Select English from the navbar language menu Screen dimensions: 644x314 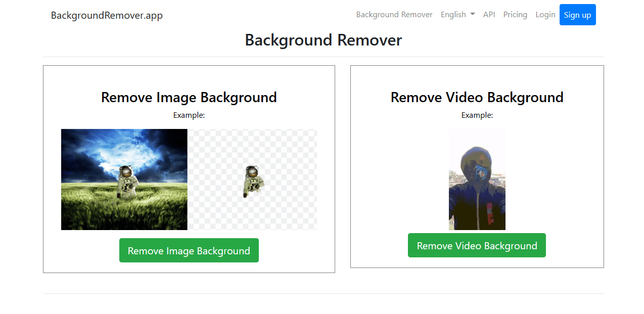pos(453,15)
